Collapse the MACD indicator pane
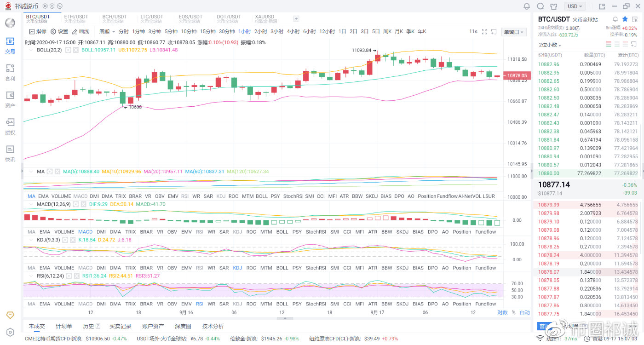 [x=32, y=204]
